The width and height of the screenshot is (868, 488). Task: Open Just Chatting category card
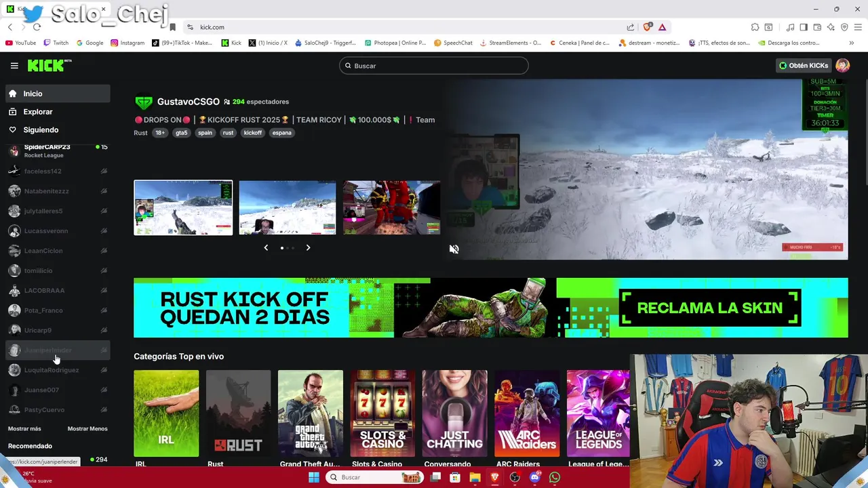(454, 413)
